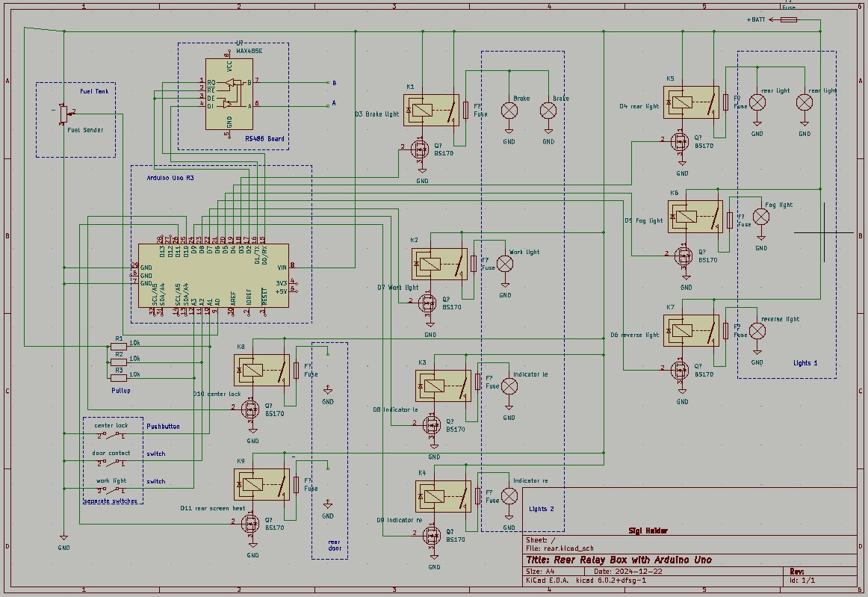Click the RS485 Board label text
868x597 pixels.
264,139
